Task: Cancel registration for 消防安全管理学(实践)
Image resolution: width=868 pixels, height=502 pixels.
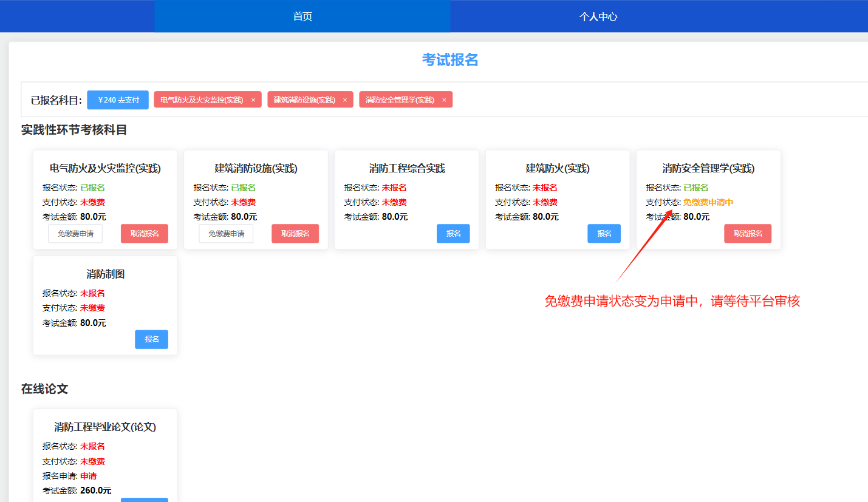Action: point(747,234)
